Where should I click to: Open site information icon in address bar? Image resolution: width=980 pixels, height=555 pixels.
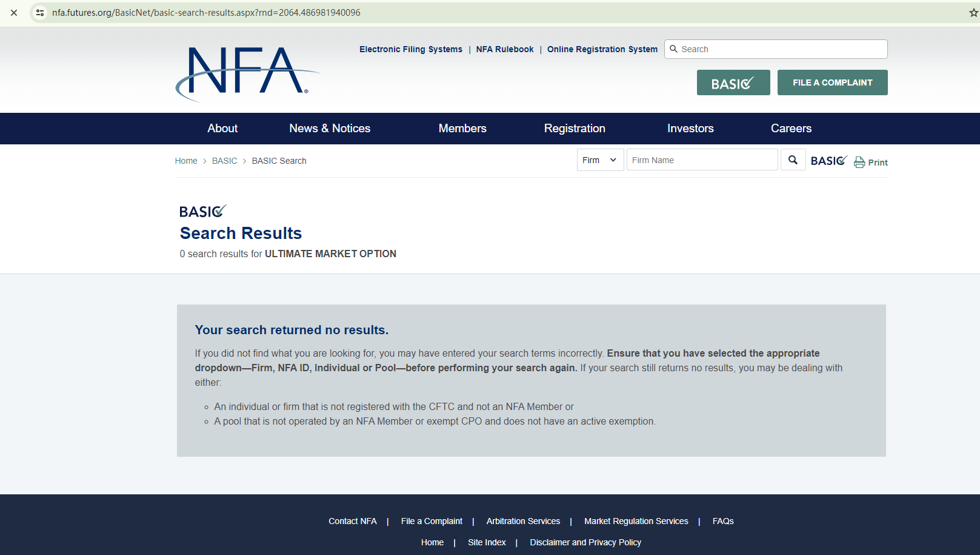(40, 13)
